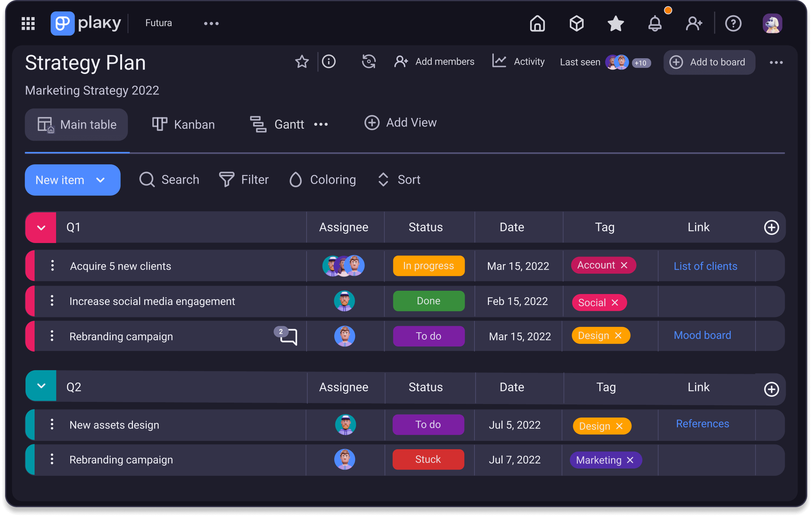The width and height of the screenshot is (812, 517).
Task: Open the New item dropdown arrow
Action: (101, 180)
